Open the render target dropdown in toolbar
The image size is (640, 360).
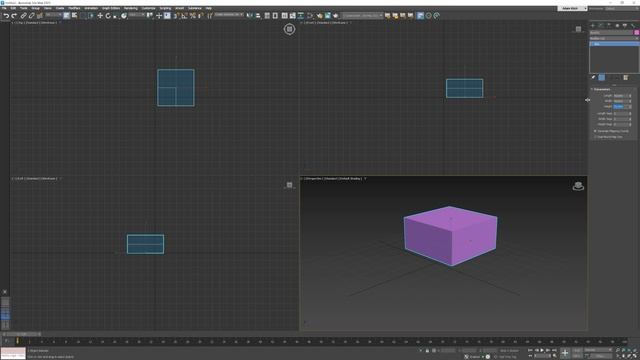[x=362, y=16]
